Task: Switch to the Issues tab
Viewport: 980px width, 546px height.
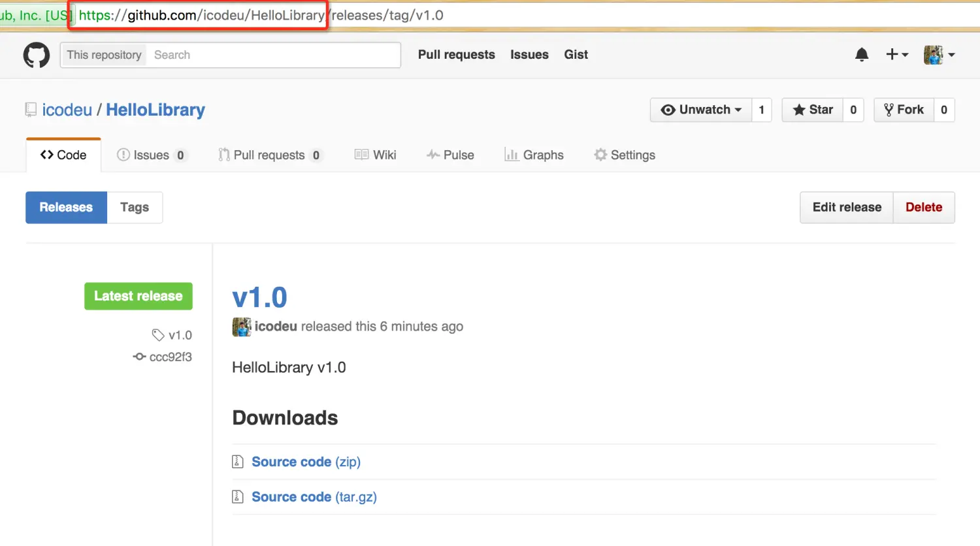Action: click(152, 155)
